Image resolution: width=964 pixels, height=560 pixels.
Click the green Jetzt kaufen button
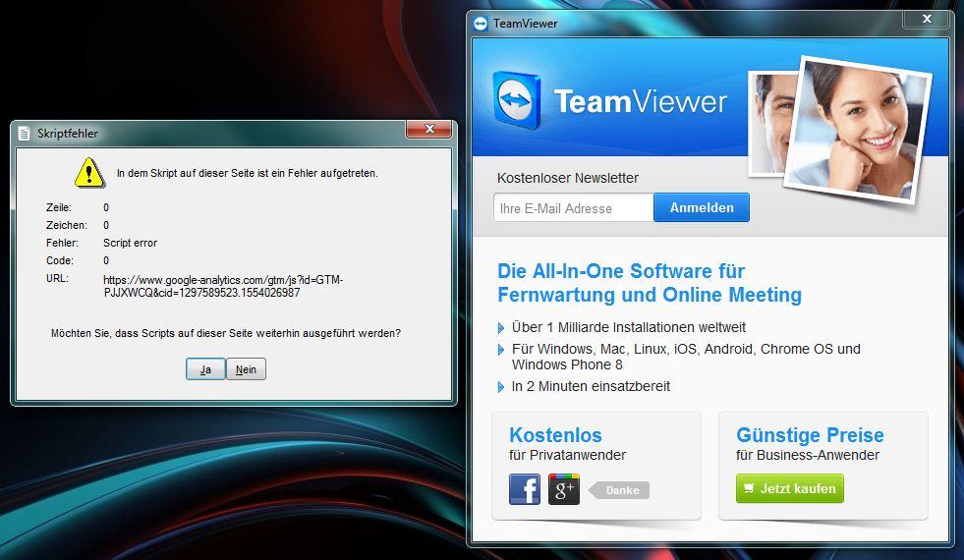point(790,488)
